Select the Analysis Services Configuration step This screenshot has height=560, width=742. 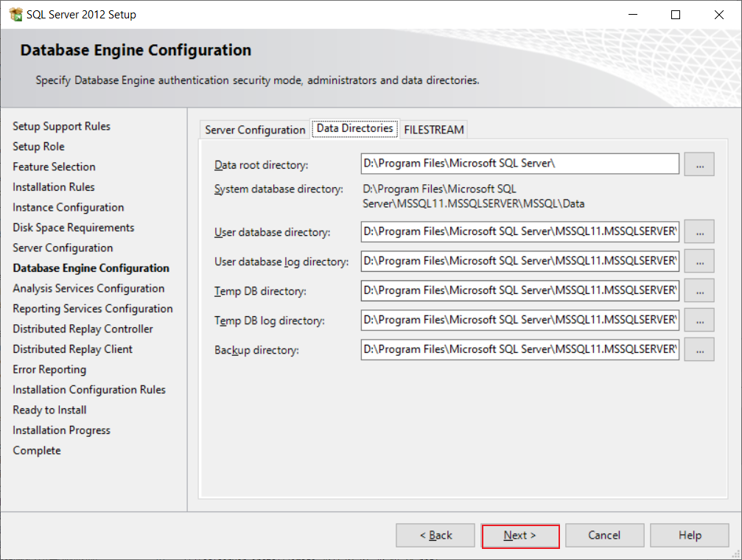(x=88, y=288)
